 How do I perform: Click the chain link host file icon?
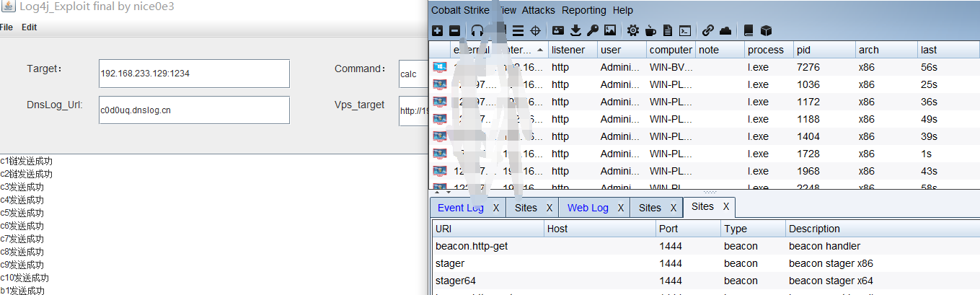tap(708, 30)
